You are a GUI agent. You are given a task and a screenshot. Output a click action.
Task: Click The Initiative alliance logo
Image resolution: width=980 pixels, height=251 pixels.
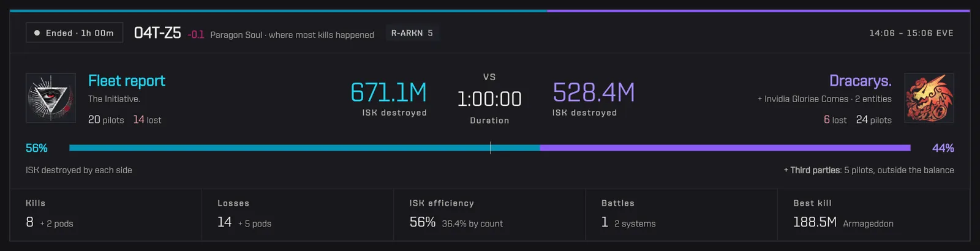tap(51, 98)
